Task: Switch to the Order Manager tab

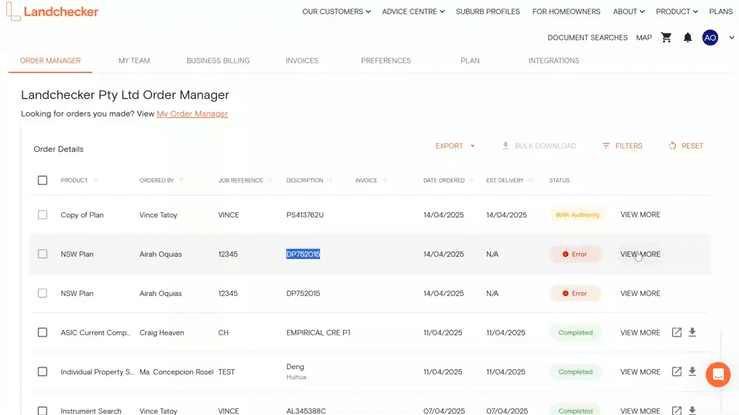Action: pyautogui.click(x=50, y=61)
